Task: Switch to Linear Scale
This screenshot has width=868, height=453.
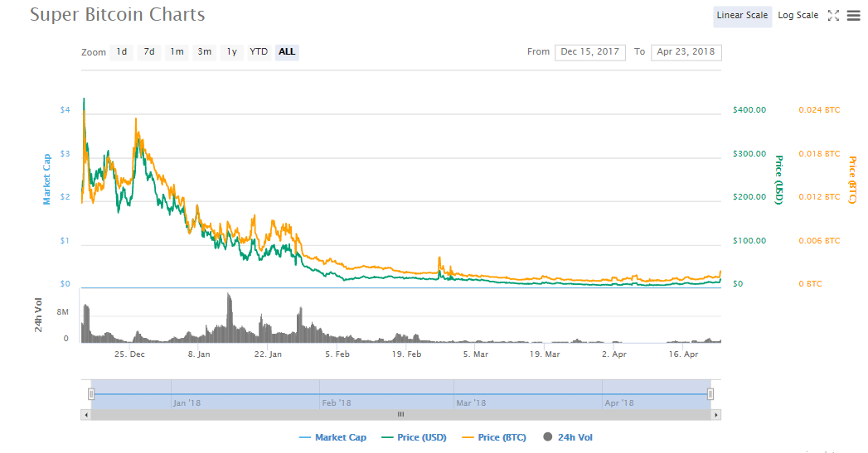Action: (742, 16)
